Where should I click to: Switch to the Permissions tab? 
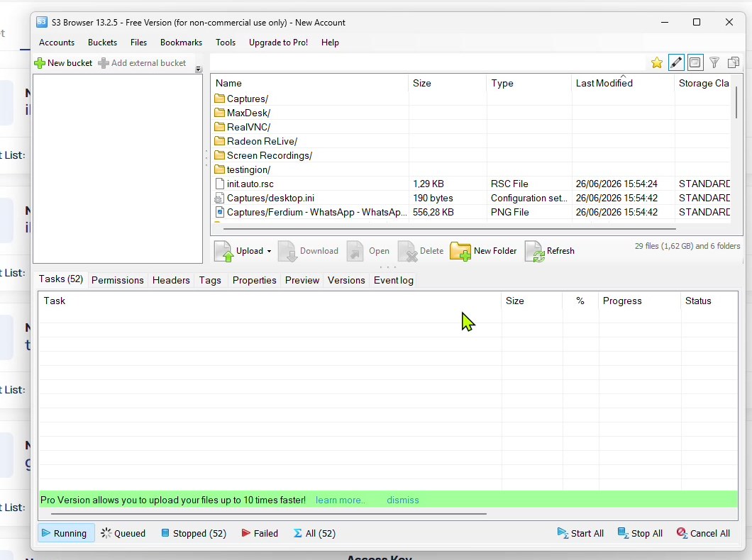coord(118,280)
